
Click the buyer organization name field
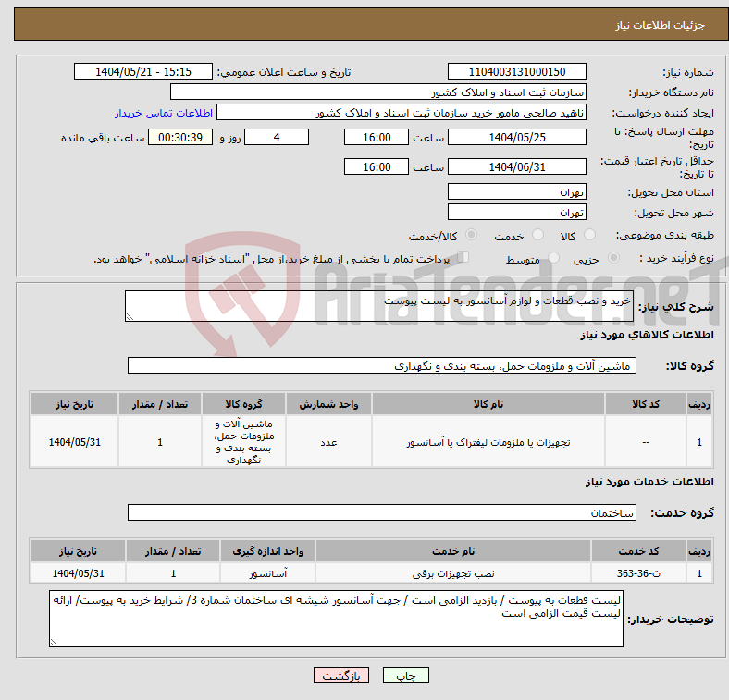tap(378, 92)
